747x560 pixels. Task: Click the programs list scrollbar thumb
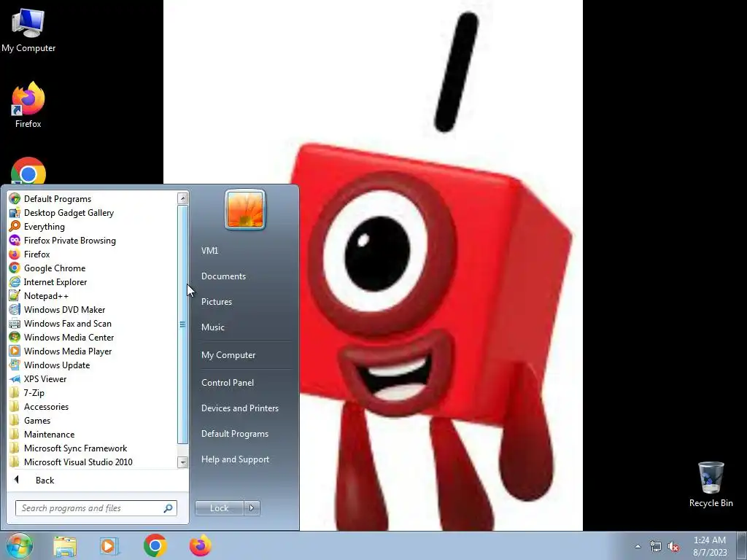182,324
